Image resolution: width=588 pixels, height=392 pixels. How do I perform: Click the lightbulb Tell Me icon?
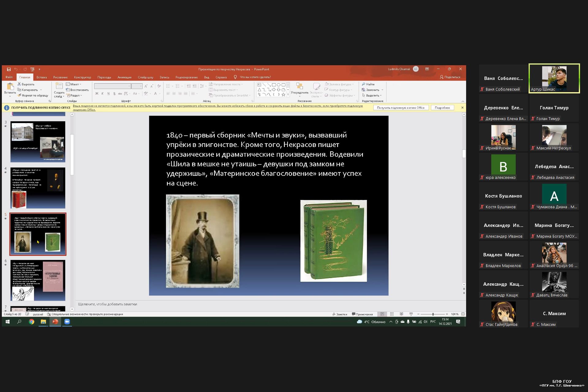coord(235,77)
